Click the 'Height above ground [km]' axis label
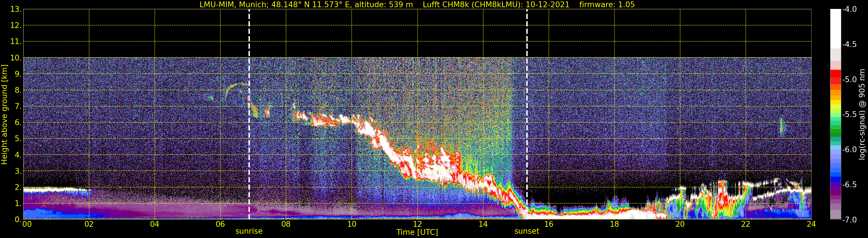The height and width of the screenshot is (238, 868). click(4, 115)
